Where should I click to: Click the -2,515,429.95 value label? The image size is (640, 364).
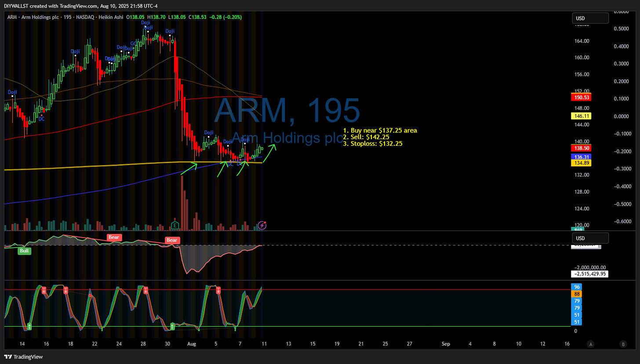coord(590,274)
